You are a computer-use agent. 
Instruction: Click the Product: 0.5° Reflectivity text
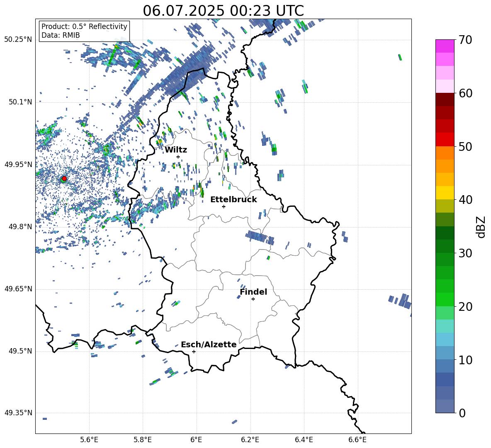point(84,27)
